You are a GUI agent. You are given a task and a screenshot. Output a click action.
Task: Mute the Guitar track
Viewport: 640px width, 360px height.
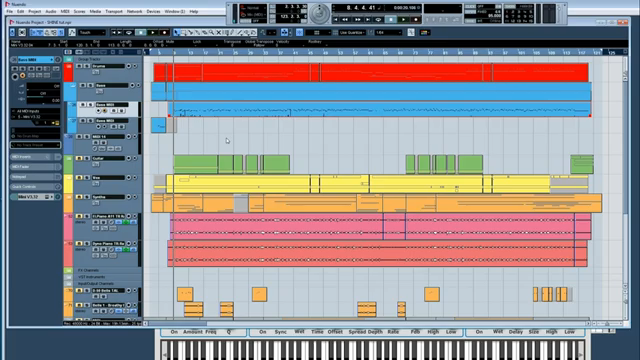(x=79, y=158)
